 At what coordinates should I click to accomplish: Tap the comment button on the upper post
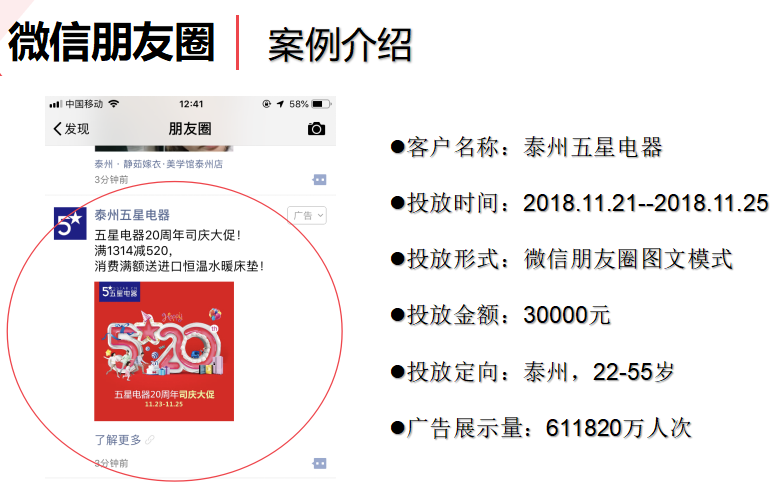[319, 179]
